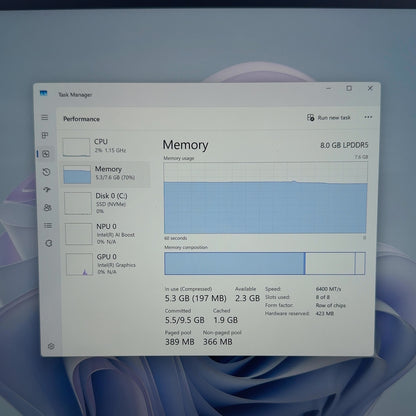The image size is (416, 416).
Task: Click the Memory composition bar in-use segment
Action: point(234,263)
